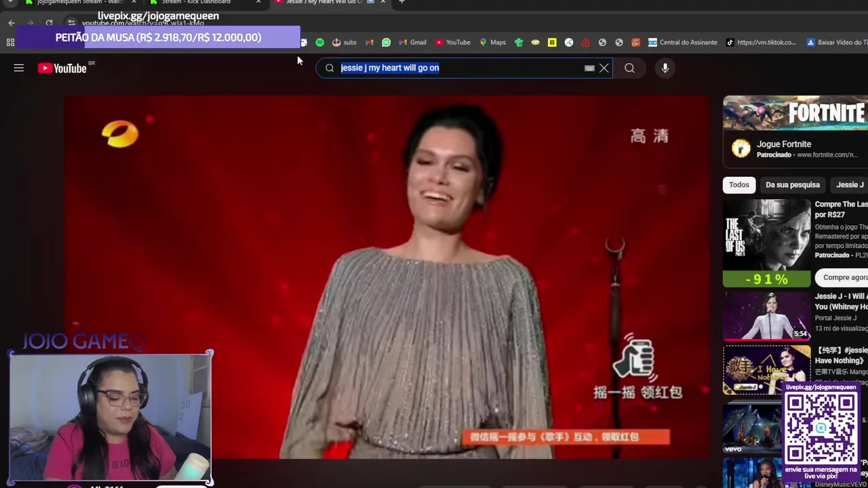868x488 pixels.
Task: Open a new browser tab
Action: tap(401, 2)
